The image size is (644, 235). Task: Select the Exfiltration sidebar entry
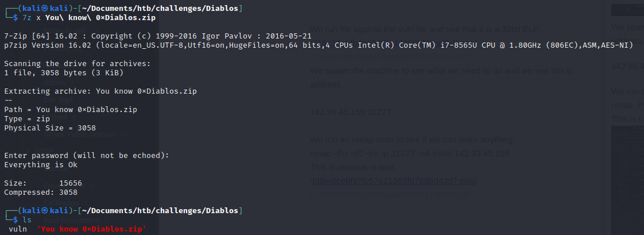pos(61,203)
